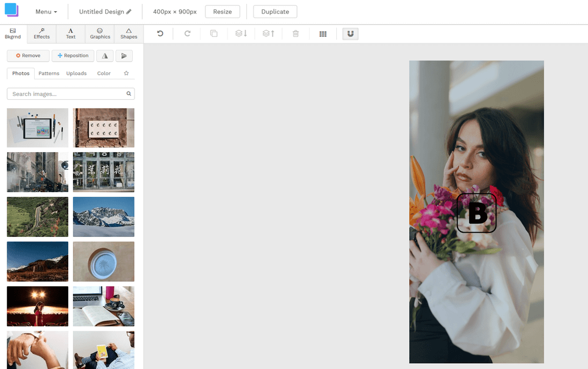Flip background vertically icon
Viewport: 588px width, 369px height.
[123, 56]
